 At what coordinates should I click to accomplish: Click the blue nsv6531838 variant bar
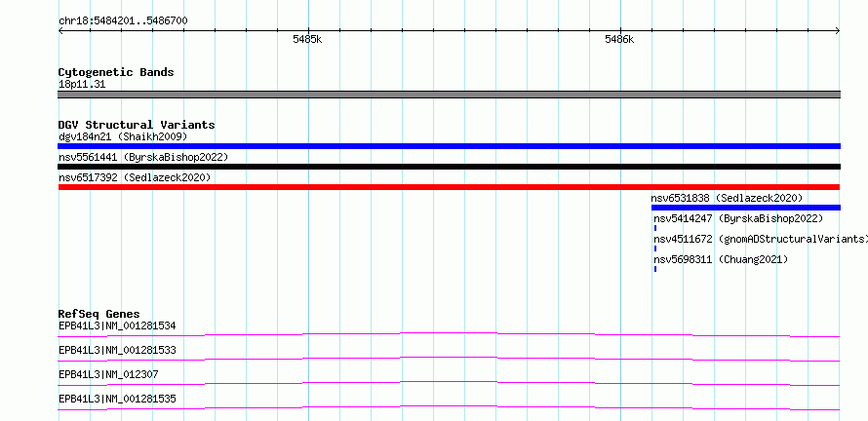tap(746, 208)
